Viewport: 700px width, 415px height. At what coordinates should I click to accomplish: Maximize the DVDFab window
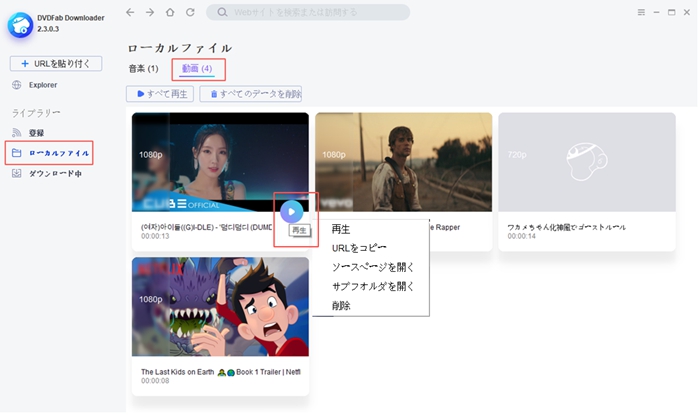coord(671,12)
